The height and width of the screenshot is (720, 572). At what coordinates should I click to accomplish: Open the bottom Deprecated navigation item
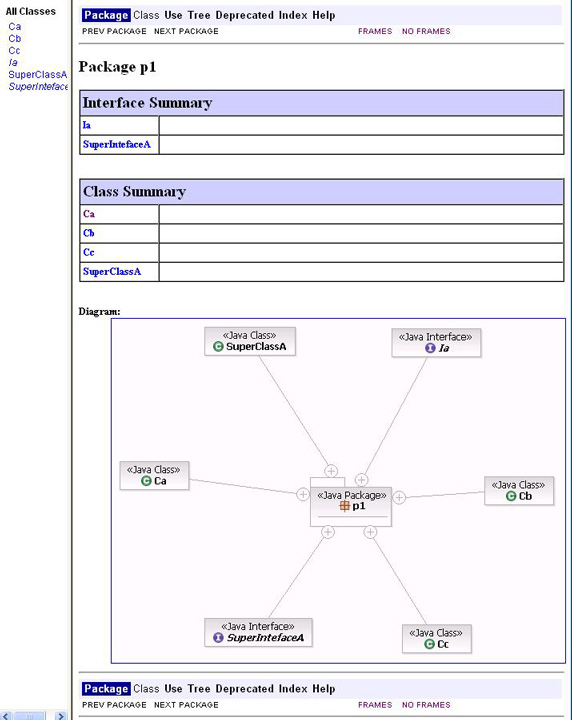pos(245,689)
